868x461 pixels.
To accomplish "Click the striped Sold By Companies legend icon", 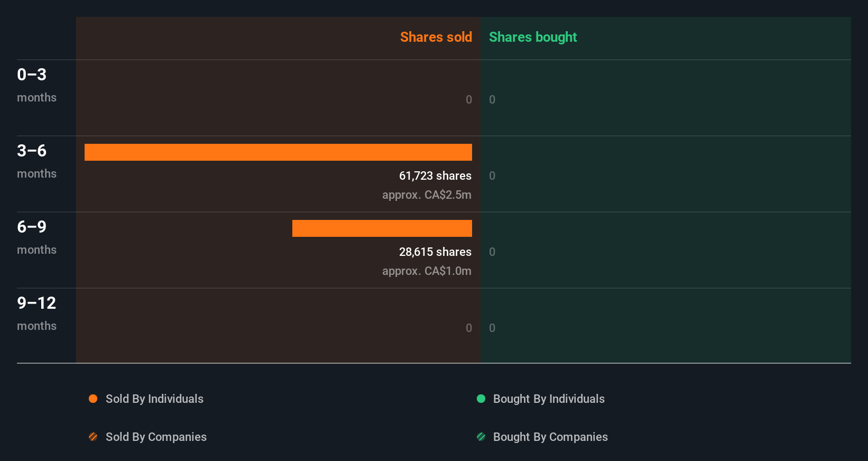I will coord(93,437).
